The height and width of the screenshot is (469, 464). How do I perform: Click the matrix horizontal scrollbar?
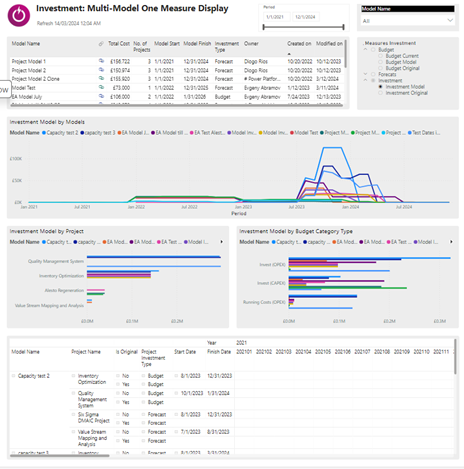pos(60,456)
